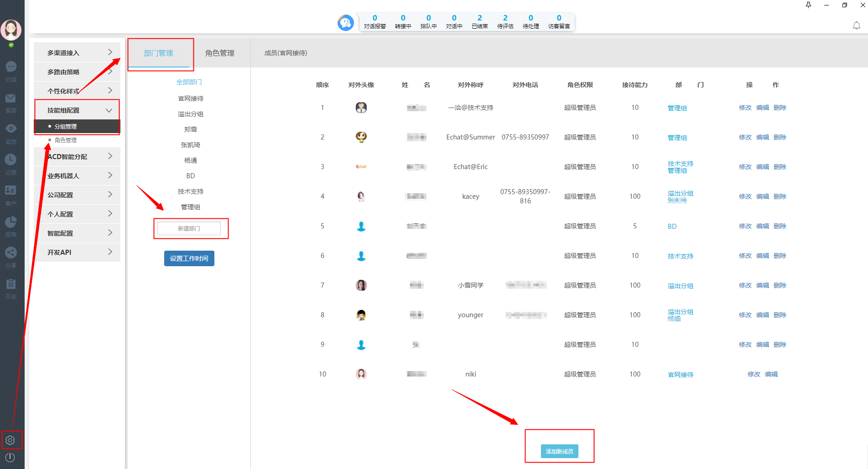This screenshot has width=868, height=469.
Task: Click 删除 in the Echat@Eric row
Action: tap(780, 167)
